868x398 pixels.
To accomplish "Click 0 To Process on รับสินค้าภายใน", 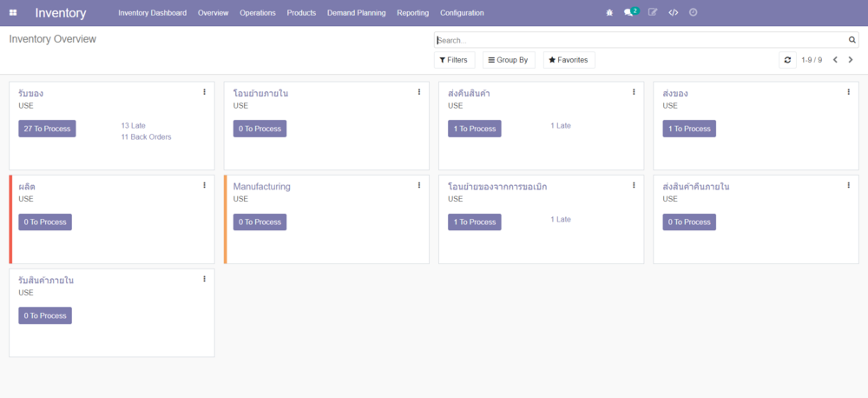I will pyautogui.click(x=45, y=315).
